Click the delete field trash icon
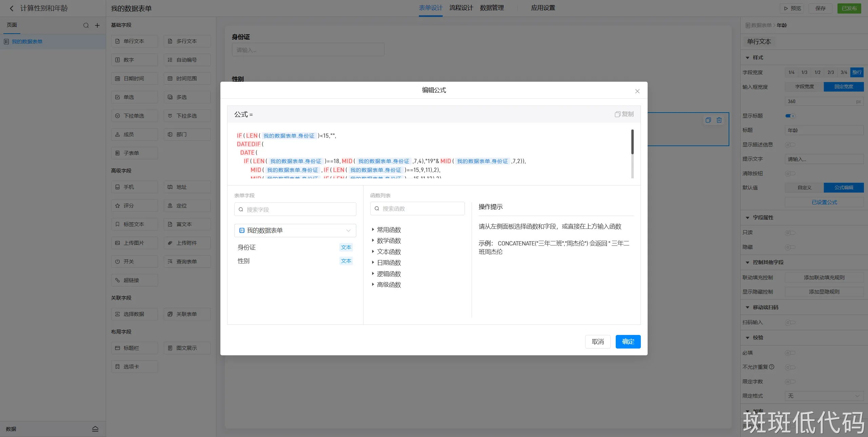The width and height of the screenshot is (868, 437). tap(719, 120)
